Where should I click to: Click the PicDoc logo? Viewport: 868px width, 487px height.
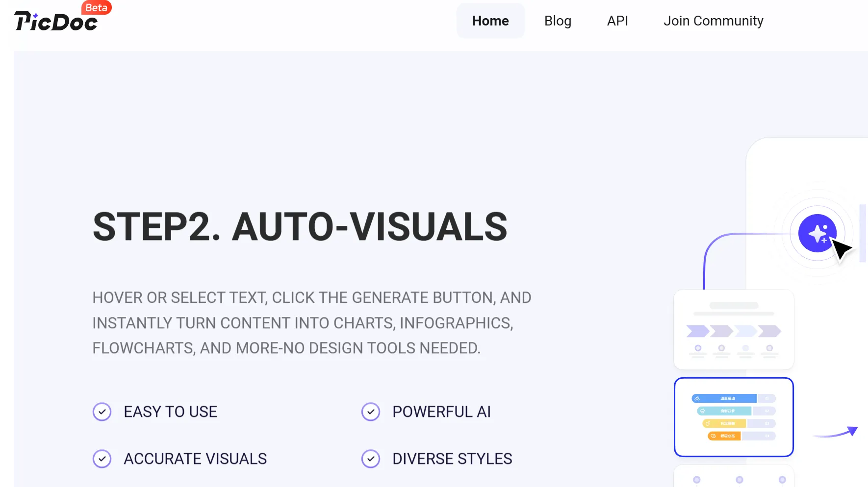pos(56,22)
